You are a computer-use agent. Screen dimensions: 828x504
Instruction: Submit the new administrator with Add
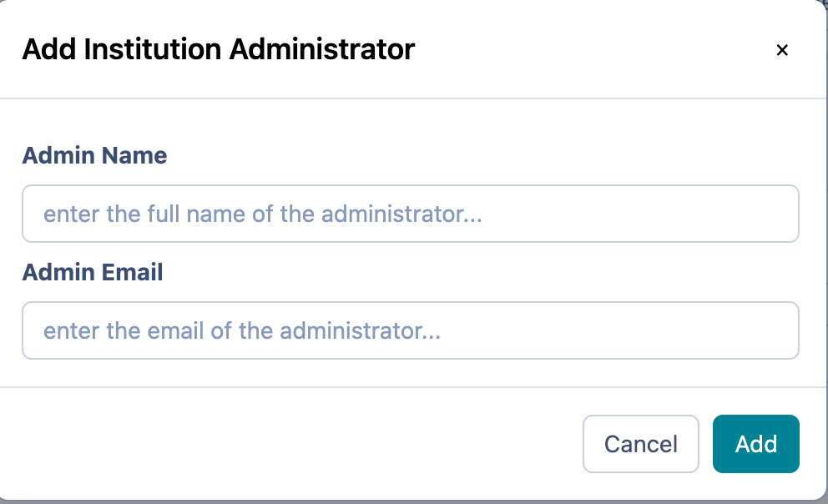[x=755, y=444]
